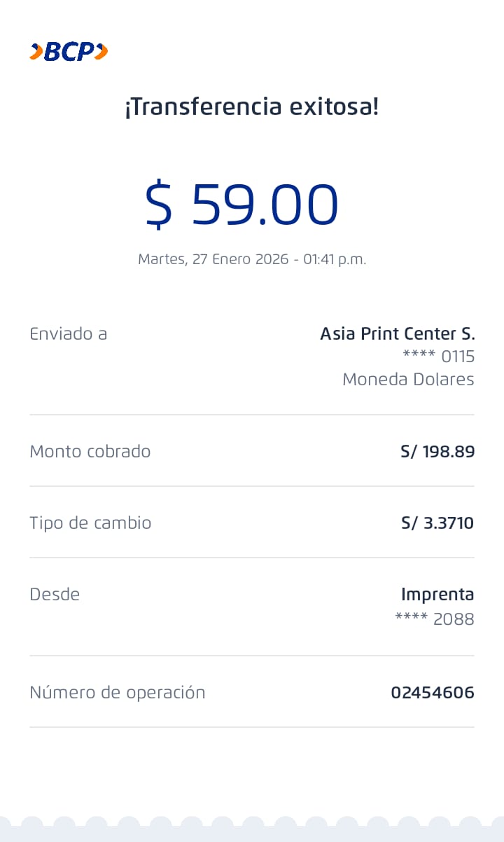Select the recipient Asia Print Center S.
The height and width of the screenshot is (842, 504).
pyautogui.click(x=397, y=334)
